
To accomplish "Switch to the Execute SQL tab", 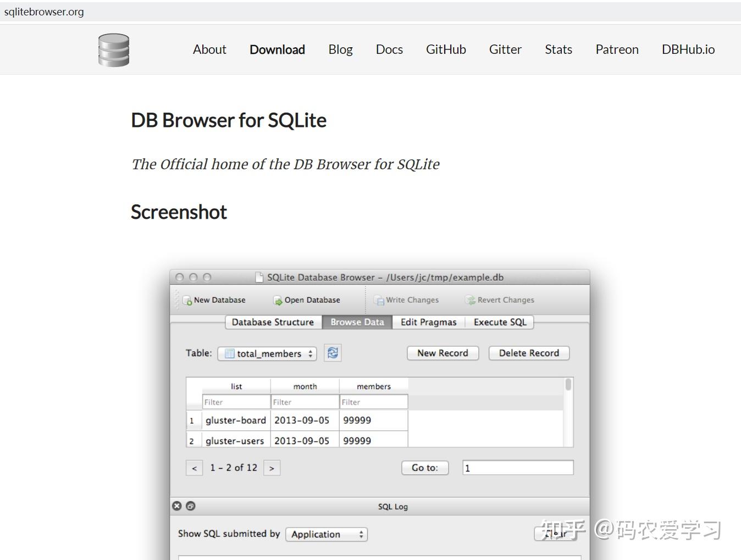I will click(x=499, y=322).
